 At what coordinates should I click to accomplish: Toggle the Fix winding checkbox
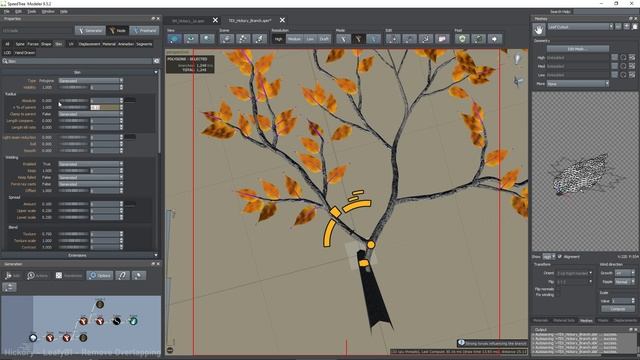tap(558, 294)
